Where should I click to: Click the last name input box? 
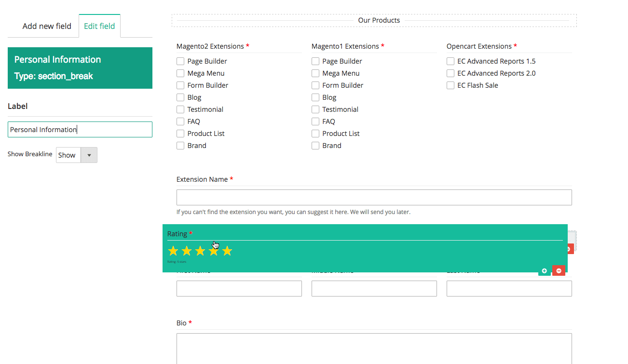point(509,288)
